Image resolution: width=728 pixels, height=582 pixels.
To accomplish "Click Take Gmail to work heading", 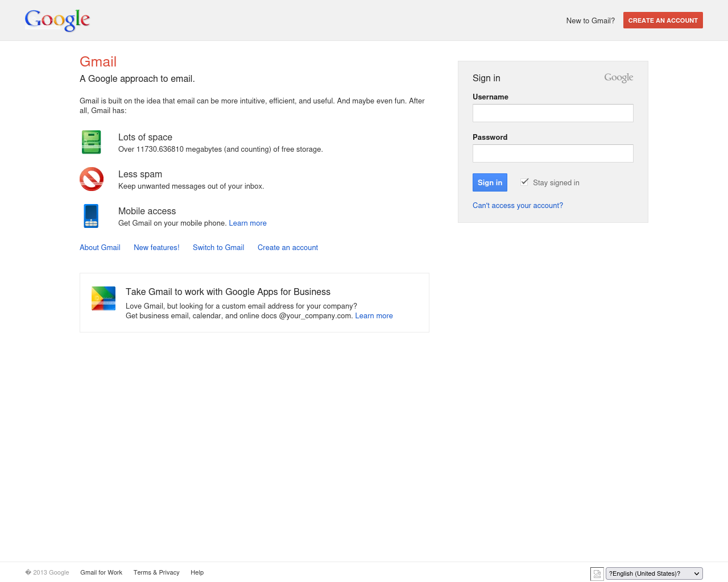I will (x=228, y=292).
